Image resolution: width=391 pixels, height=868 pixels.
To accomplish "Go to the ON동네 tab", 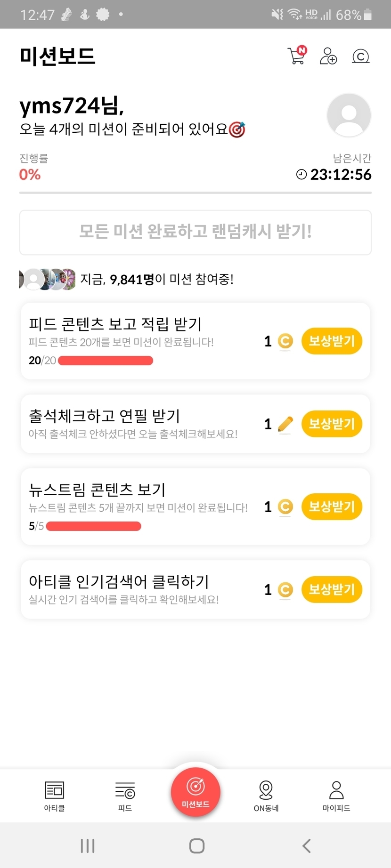I will pyautogui.click(x=266, y=796).
